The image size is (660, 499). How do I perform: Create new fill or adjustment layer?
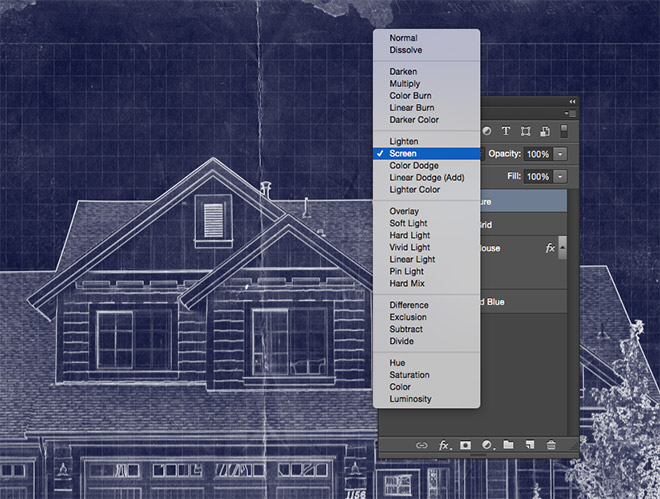487,443
